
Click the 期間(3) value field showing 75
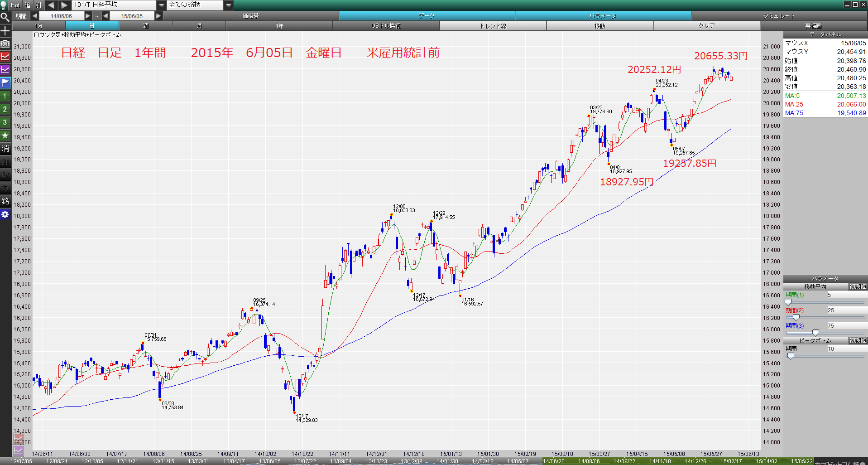click(x=847, y=325)
